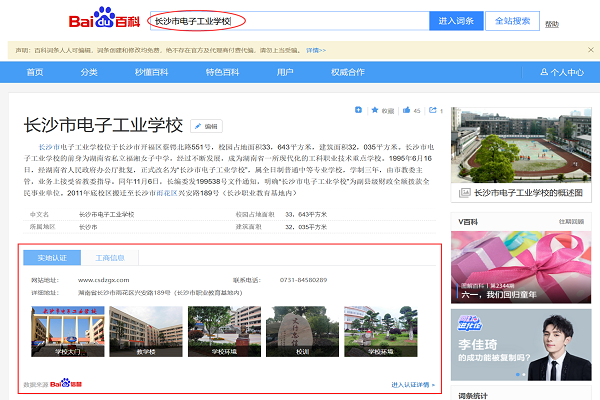Click the image gallery icon beside 概述图 caption
The image size is (600, 400).
(x=462, y=193)
